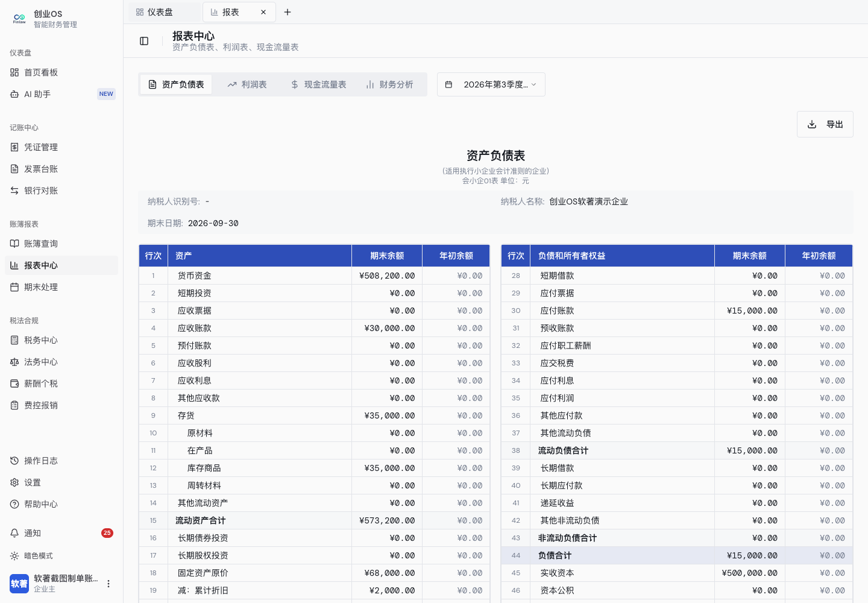This screenshot has height=603, width=868.
Task: Open the AI 助手 assistant
Action: 61,94
